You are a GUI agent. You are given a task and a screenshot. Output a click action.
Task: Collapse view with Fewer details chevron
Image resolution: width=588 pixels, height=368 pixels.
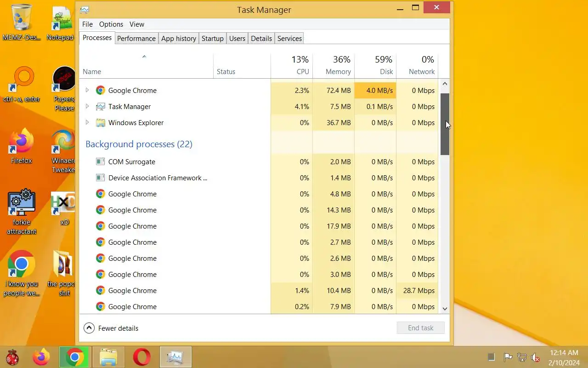pos(89,328)
